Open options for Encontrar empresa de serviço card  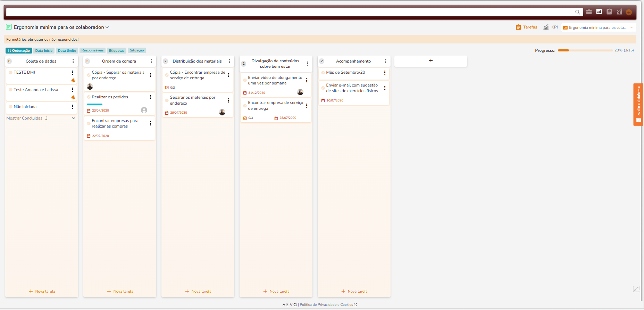[307, 106]
